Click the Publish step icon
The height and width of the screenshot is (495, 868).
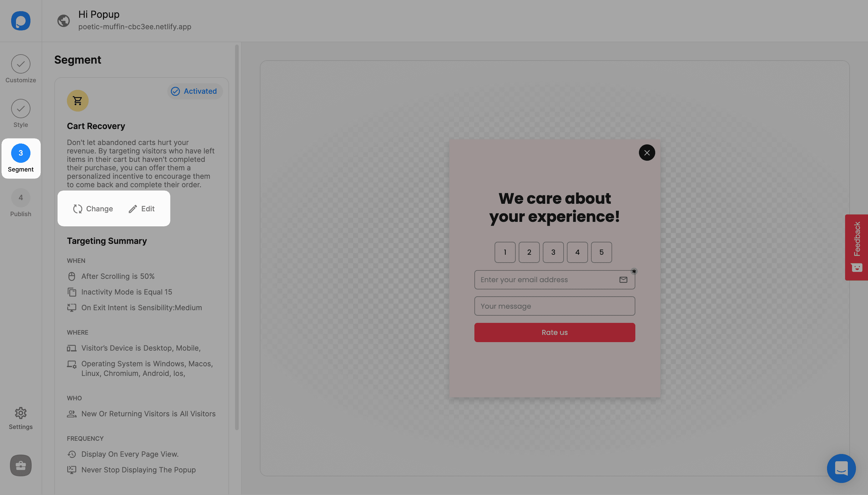(21, 198)
